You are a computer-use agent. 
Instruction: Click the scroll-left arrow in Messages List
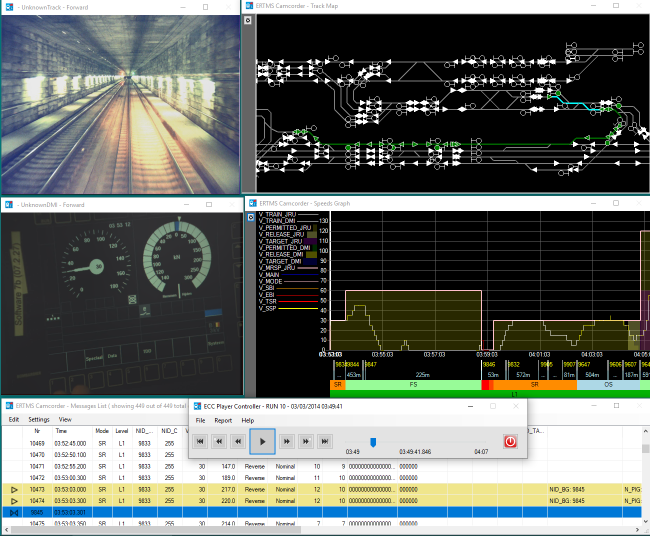point(6,530)
